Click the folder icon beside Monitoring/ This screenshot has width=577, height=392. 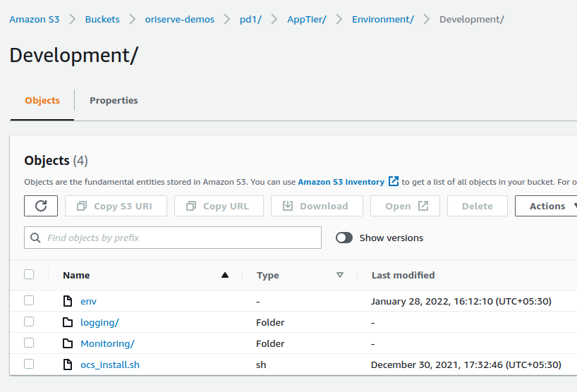[x=68, y=343]
